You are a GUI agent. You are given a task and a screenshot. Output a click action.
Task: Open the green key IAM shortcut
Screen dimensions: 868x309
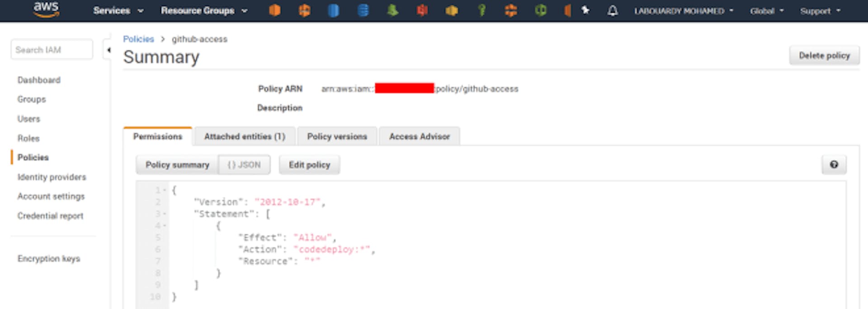pyautogui.click(x=481, y=10)
